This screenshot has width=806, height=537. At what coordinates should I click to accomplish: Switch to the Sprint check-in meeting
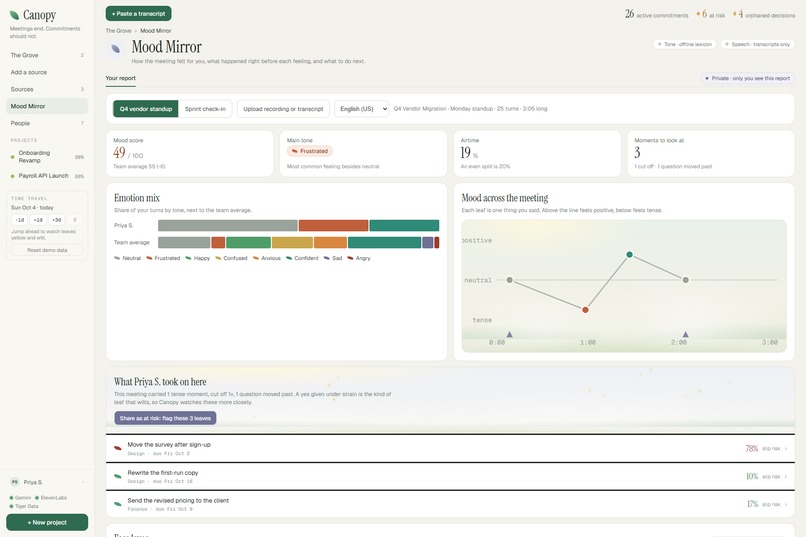pyautogui.click(x=205, y=109)
